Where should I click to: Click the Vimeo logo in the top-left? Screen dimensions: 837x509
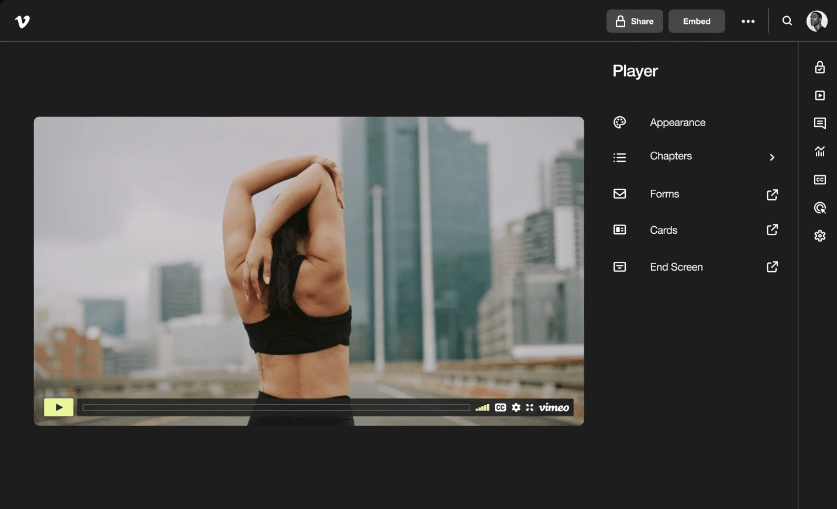[x=22, y=21]
